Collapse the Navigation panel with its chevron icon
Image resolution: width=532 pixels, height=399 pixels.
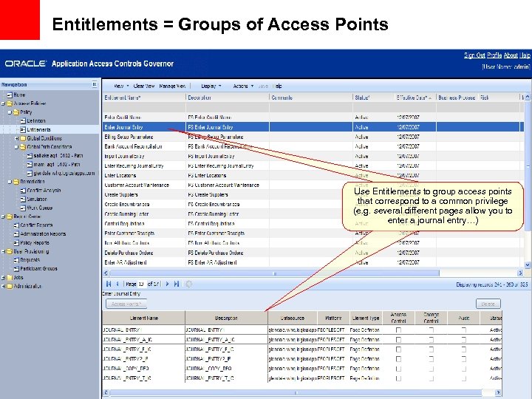click(95, 84)
